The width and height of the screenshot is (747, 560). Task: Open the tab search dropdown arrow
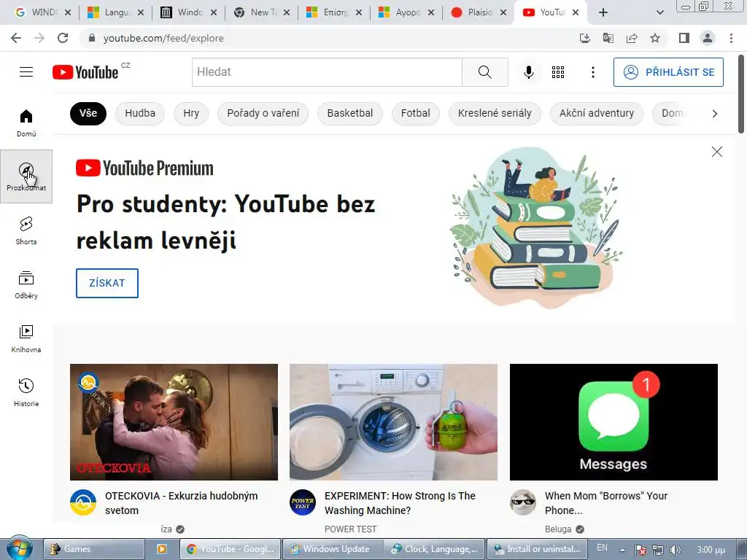[659, 12]
